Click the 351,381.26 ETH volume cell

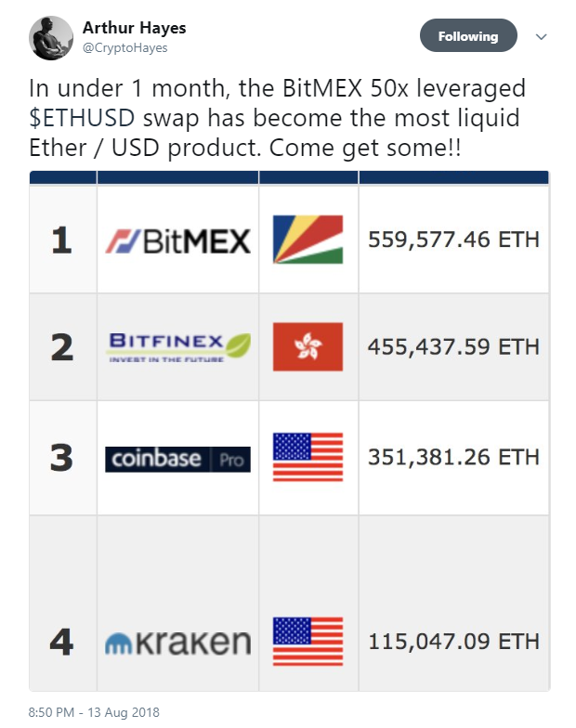pos(453,458)
